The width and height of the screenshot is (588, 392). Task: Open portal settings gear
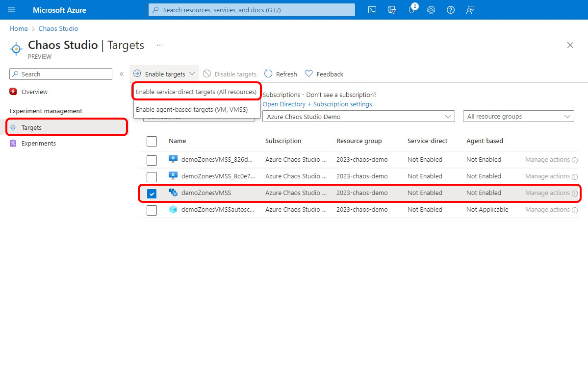431,10
